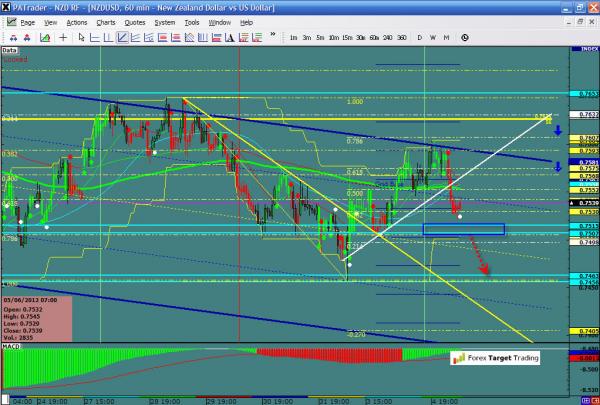Select the red rectangle band tool
This screenshot has width=600, height=405.
point(163,38)
